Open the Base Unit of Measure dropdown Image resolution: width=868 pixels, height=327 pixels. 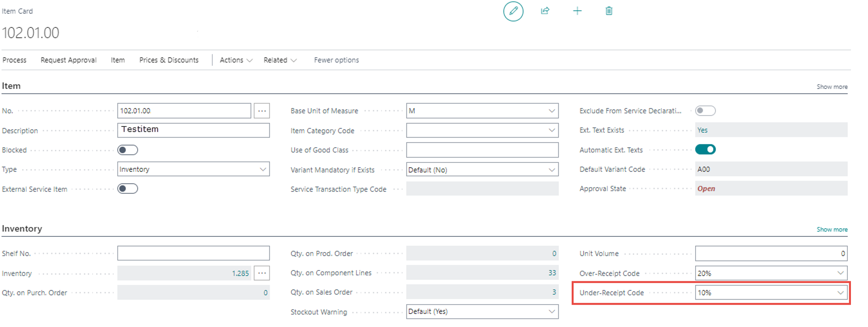point(551,111)
